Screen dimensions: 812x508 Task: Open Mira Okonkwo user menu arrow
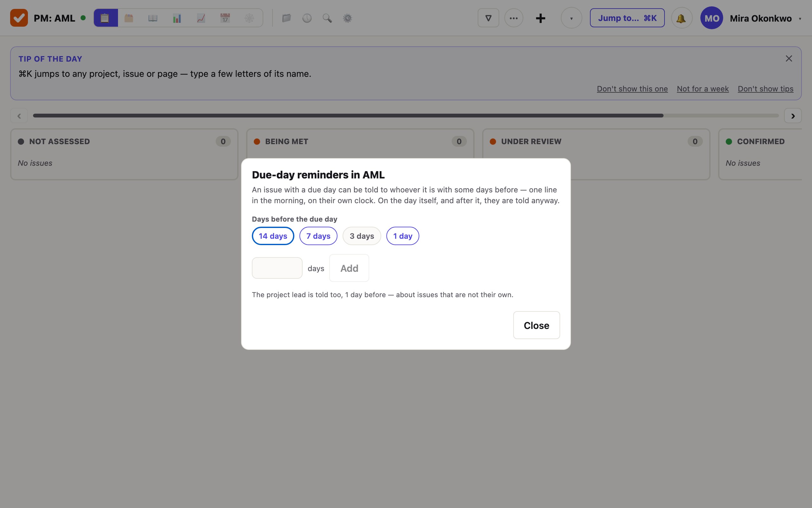(x=800, y=19)
